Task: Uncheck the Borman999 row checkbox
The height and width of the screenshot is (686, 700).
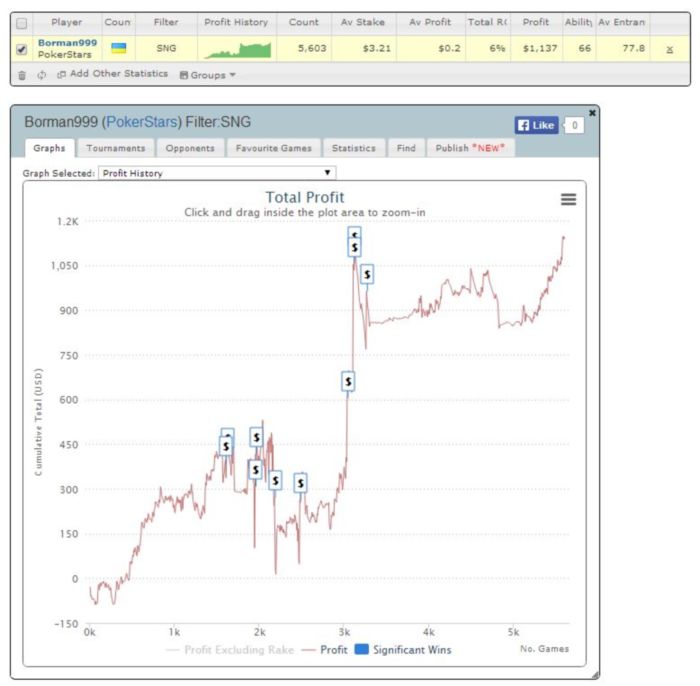Action: point(21,49)
